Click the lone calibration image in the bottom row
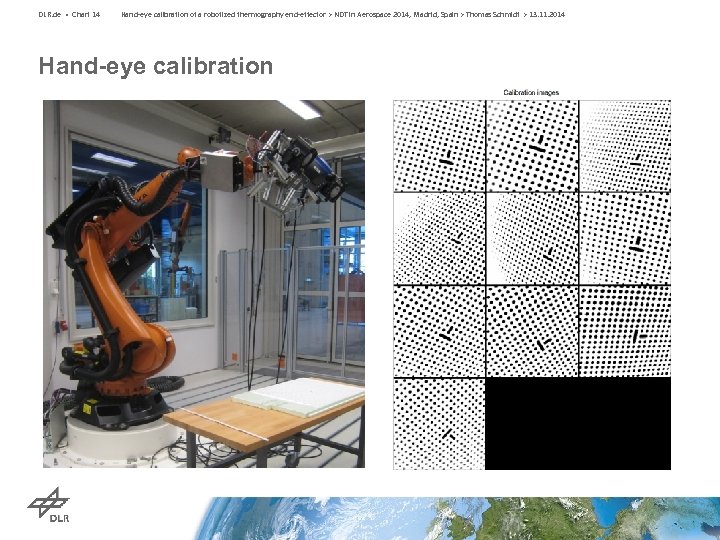This screenshot has width=720, height=540. click(x=439, y=424)
